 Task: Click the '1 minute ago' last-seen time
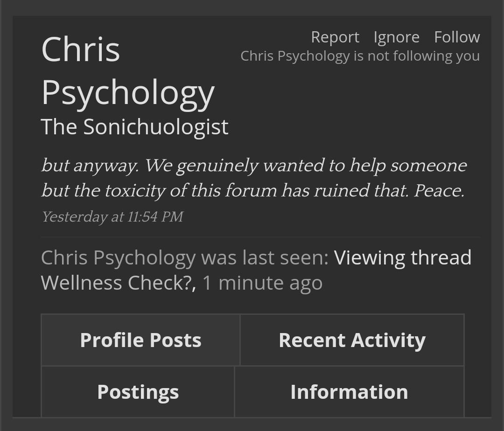(262, 283)
